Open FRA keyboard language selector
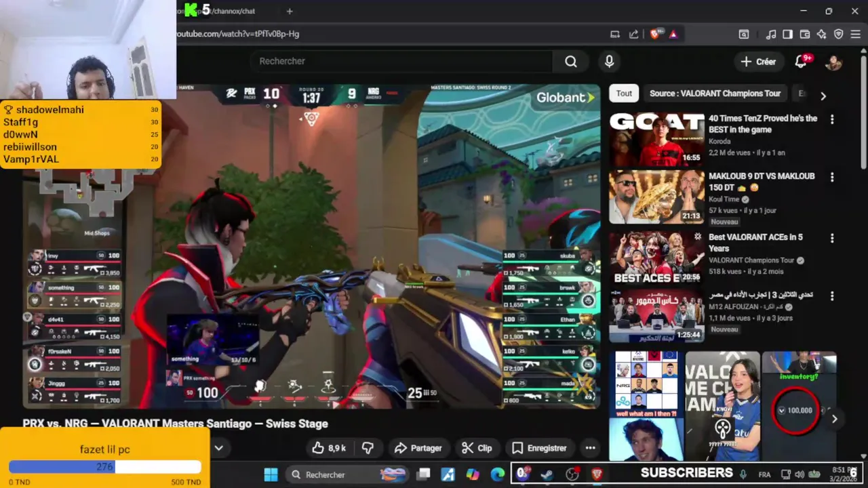The width and height of the screenshot is (868, 488). tap(764, 474)
